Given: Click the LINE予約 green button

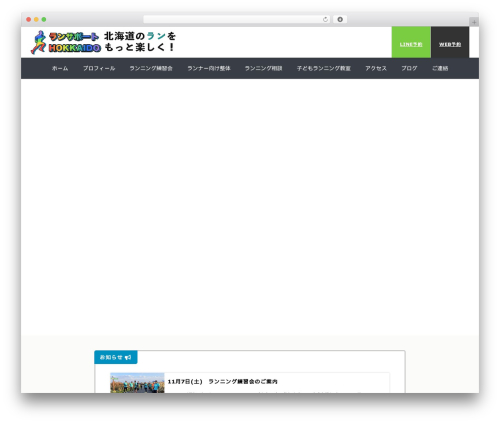Looking at the screenshot, I should coord(411,42).
